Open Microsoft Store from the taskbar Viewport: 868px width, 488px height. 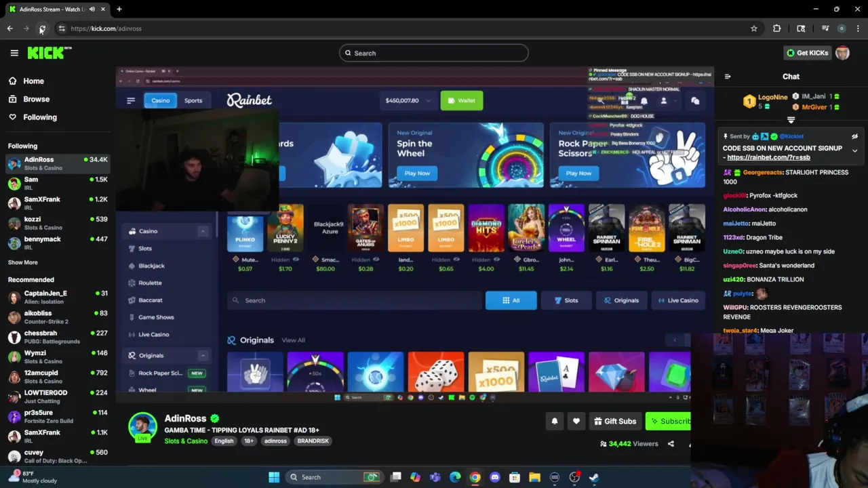515,477
